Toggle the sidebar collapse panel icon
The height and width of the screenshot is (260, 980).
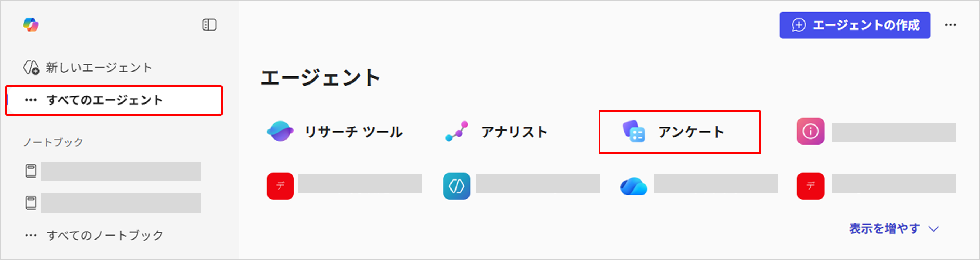point(209,25)
